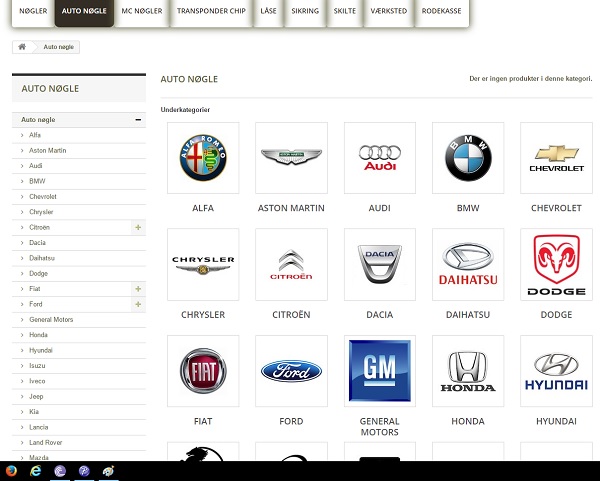Image resolution: width=600 pixels, height=481 pixels.
Task: Go to the VÆRKSTED menu tab
Action: pos(389,11)
